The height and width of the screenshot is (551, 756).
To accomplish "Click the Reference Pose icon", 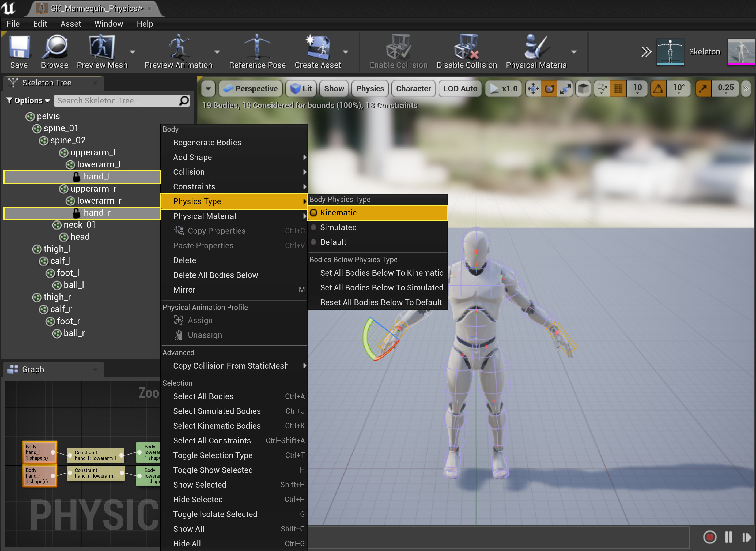I will tap(257, 47).
